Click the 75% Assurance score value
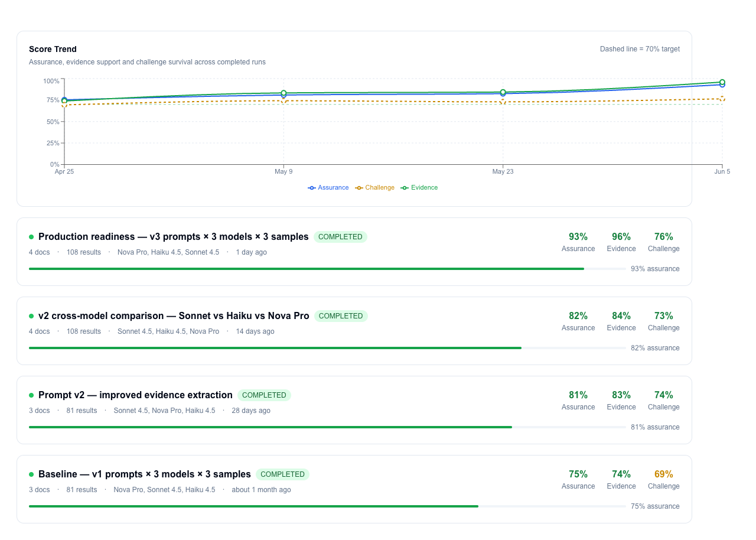 [x=578, y=474]
